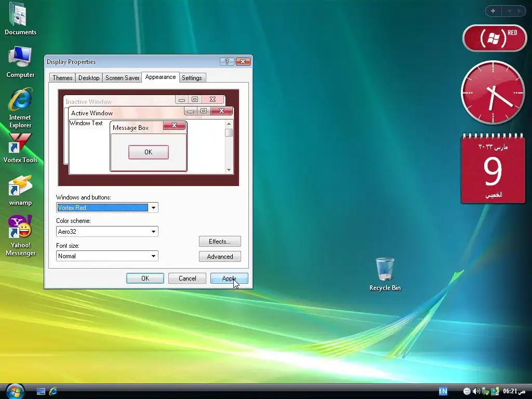Click the preview scrollbar down arrow

229,170
